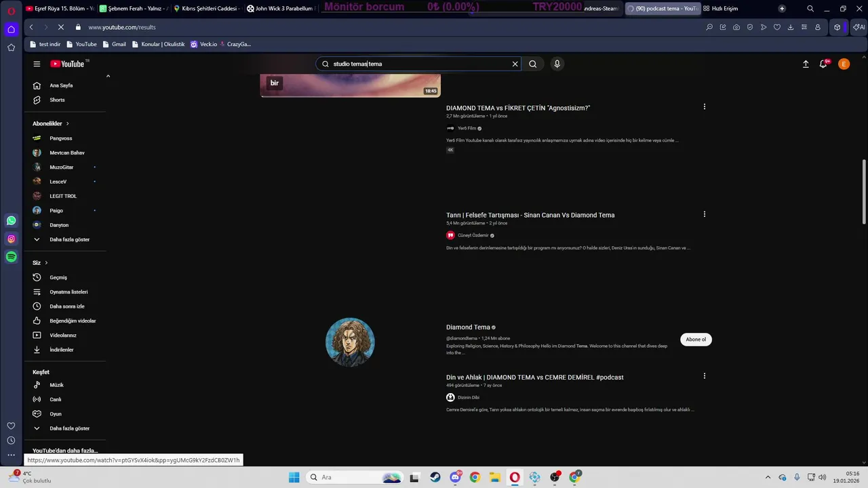Viewport: 868px width, 488px height.
Task: Start voice search with the microphone
Action: 557,64
